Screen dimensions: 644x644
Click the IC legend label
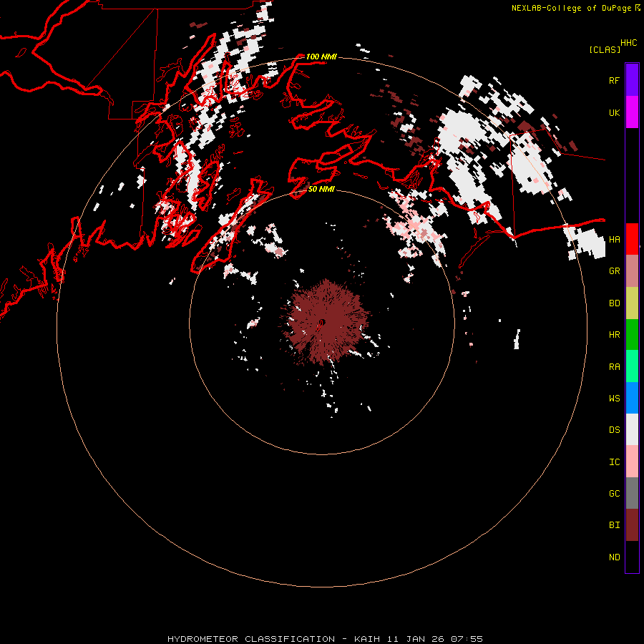[x=614, y=462]
